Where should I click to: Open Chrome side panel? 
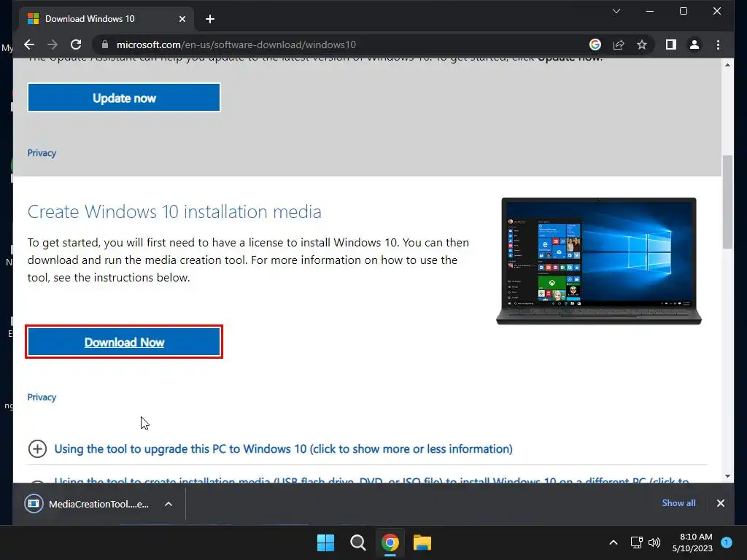click(x=671, y=44)
